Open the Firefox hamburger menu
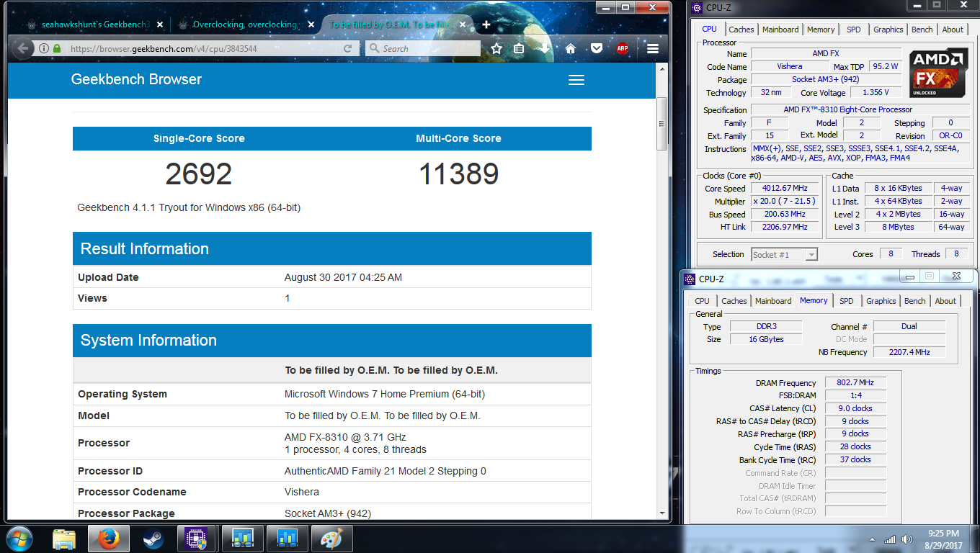Screen dimensions: 980x553 653,48
